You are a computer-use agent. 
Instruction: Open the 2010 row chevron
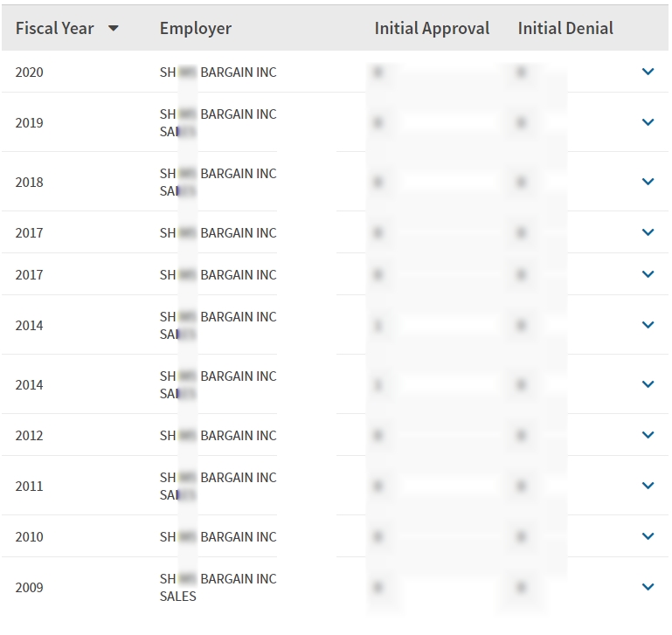pos(648,536)
